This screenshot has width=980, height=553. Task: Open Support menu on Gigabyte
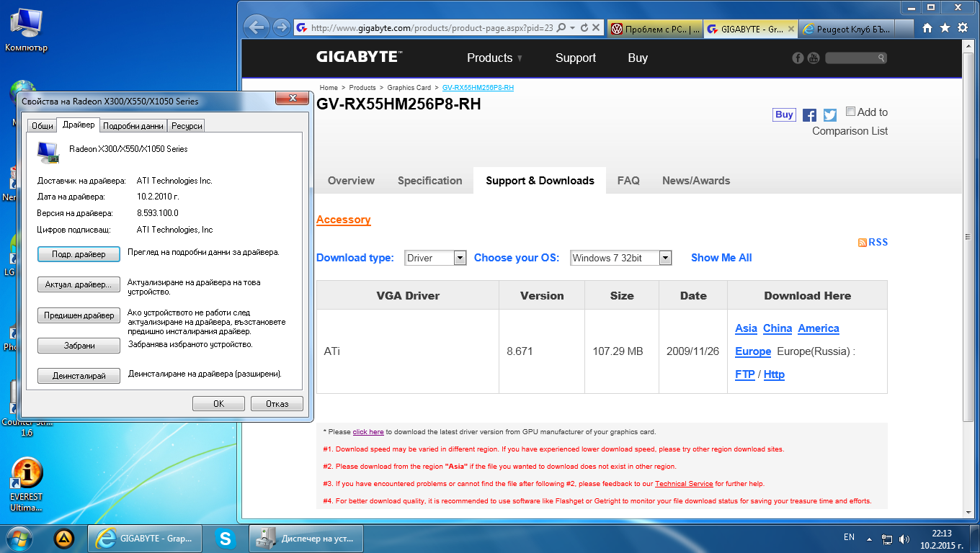[x=575, y=58]
